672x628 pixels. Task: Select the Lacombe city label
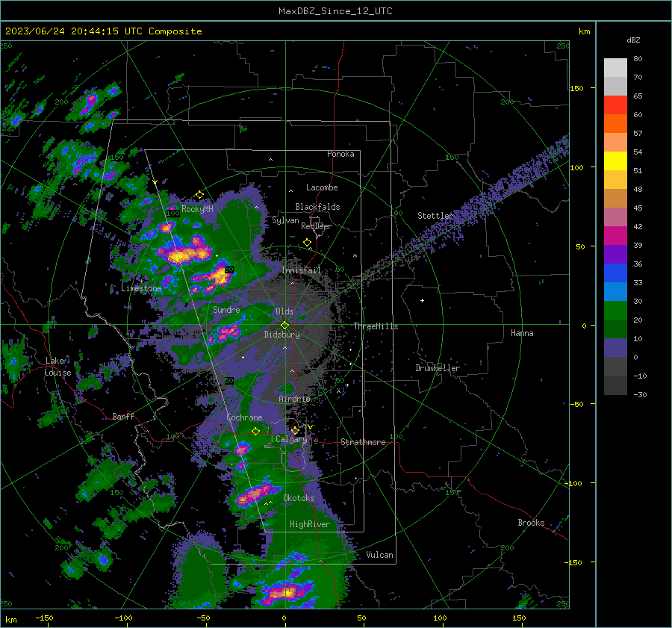pos(322,187)
